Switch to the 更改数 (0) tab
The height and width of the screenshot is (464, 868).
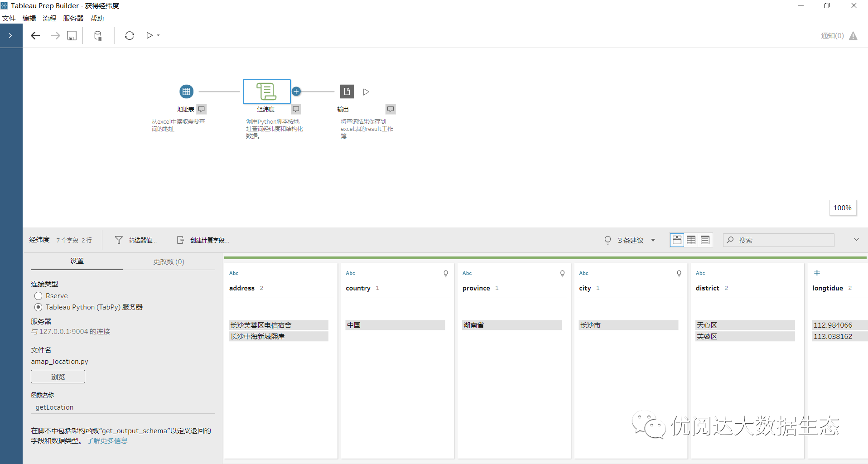point(169,261)
